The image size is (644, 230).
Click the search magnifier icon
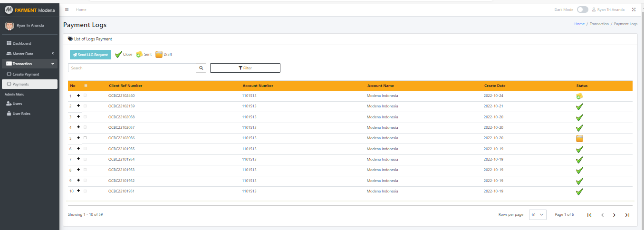pyautogui.click(x=202, y=68)
